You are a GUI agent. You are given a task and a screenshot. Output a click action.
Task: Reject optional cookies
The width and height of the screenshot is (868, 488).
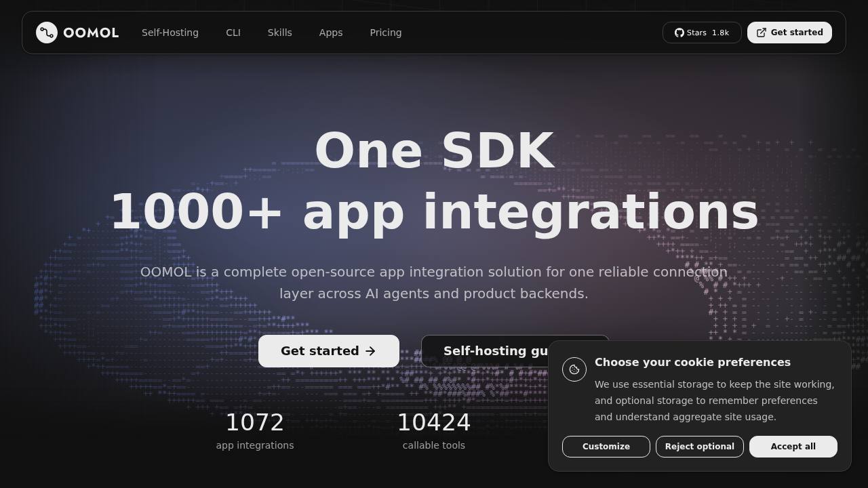(700, 447)
